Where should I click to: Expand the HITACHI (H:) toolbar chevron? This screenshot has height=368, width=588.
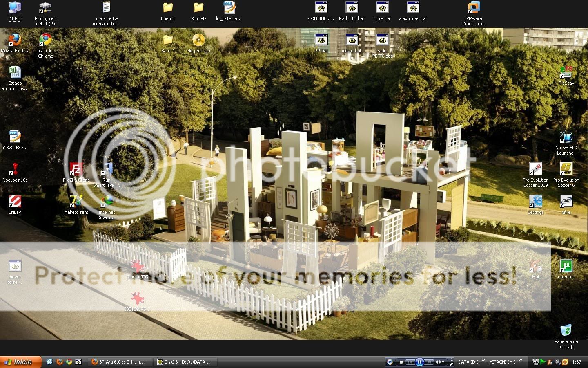point(520,360)
